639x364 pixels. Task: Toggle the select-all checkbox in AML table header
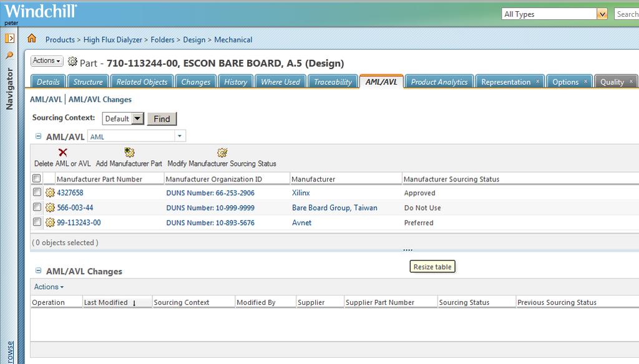pos(37,178)
